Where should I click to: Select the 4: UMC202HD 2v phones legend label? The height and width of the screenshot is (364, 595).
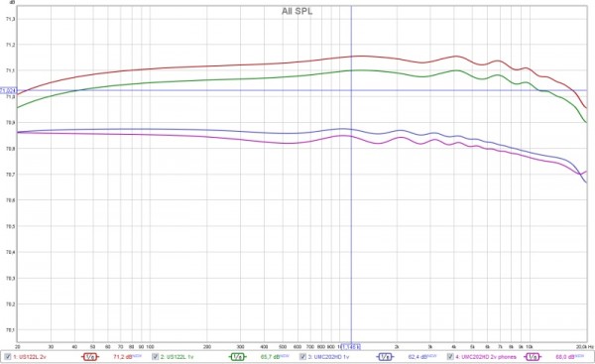click(x=486, y=357)
